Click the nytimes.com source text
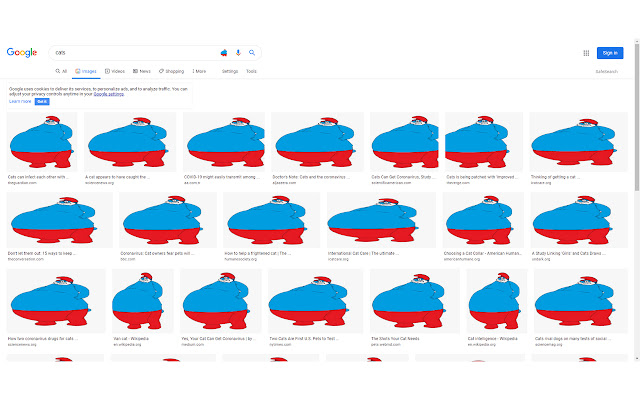Image resolution: width=640 pixels, height=400 pixels. [280, 344]
